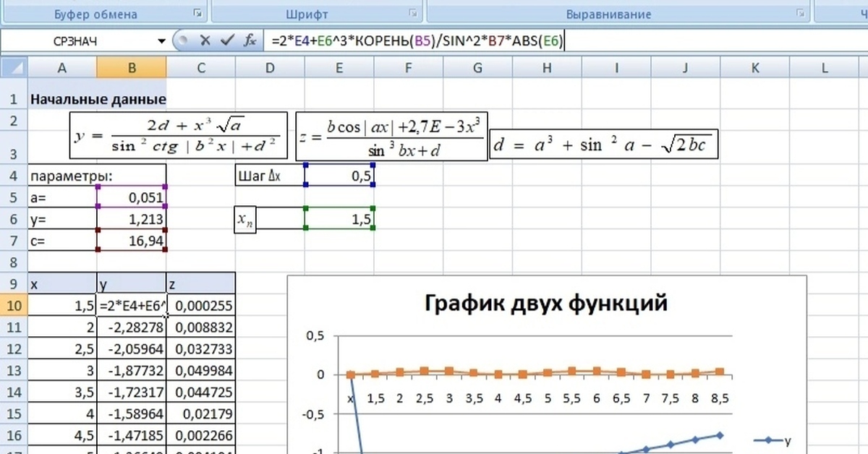868x454 pixels.
Task: Open the Шрифт group dialog launcher
Action: point(413,14)
